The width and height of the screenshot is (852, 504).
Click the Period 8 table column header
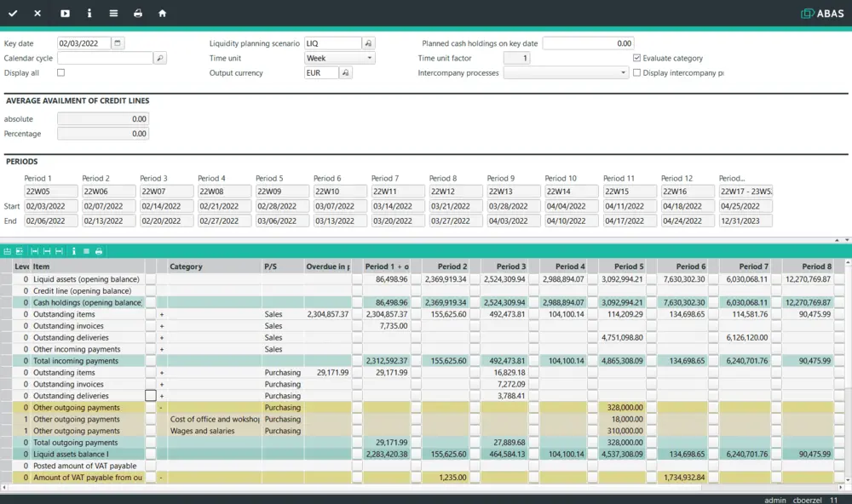[x=809, y=266]
